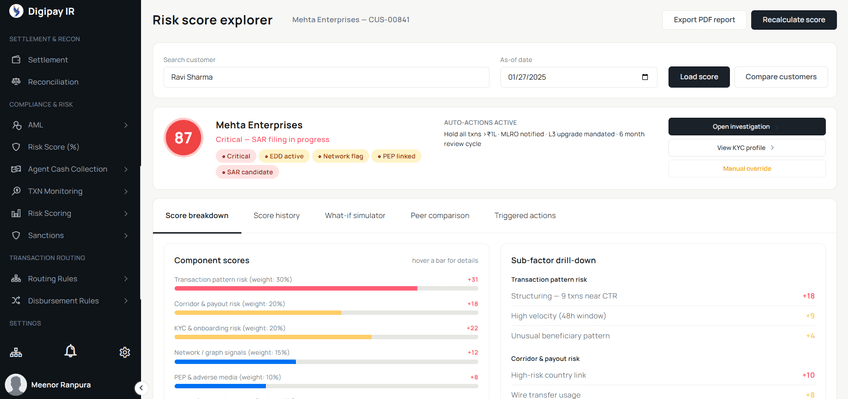Click 'High velocity (48h window)' row
This screenshot has height=399, width=848.
[x=662, y=316]
